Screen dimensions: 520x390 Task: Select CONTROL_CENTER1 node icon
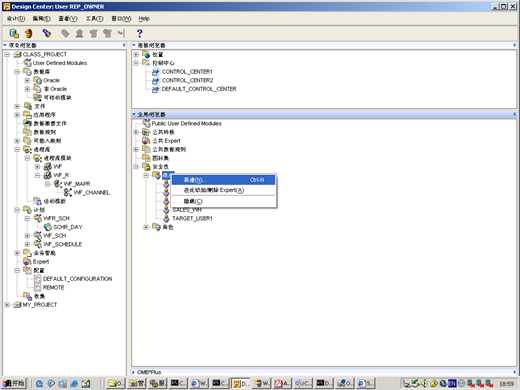click(x=155, y=72)
